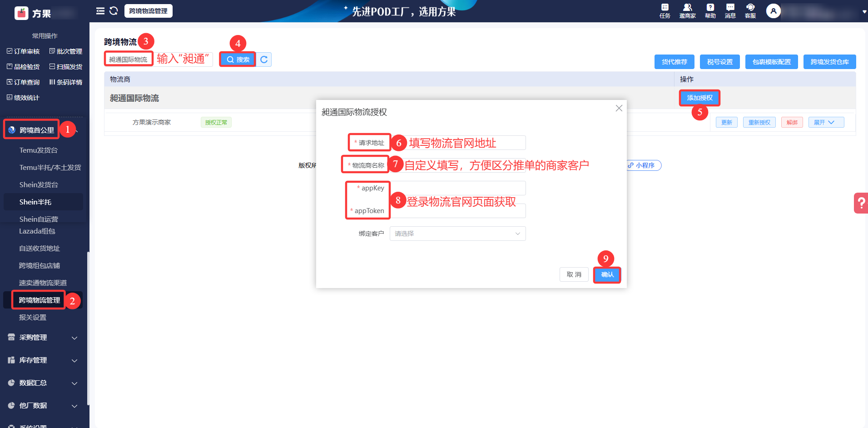Viewport: 868px width, 428px height.
Task: Click the 跨境发货仓库 button
Action: [830, 62]
